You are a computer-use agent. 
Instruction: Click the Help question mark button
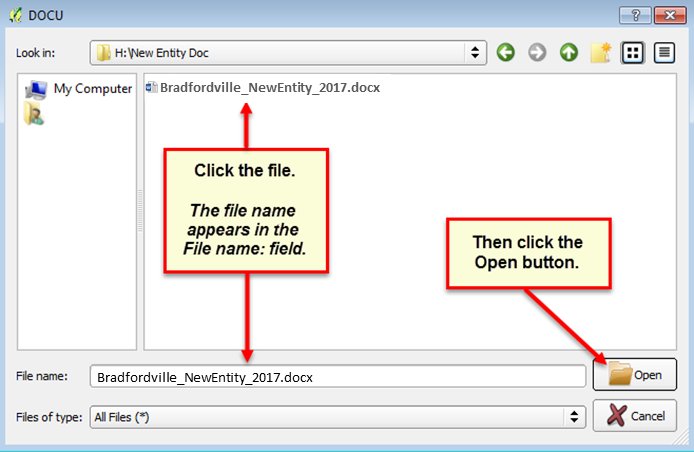635,15
